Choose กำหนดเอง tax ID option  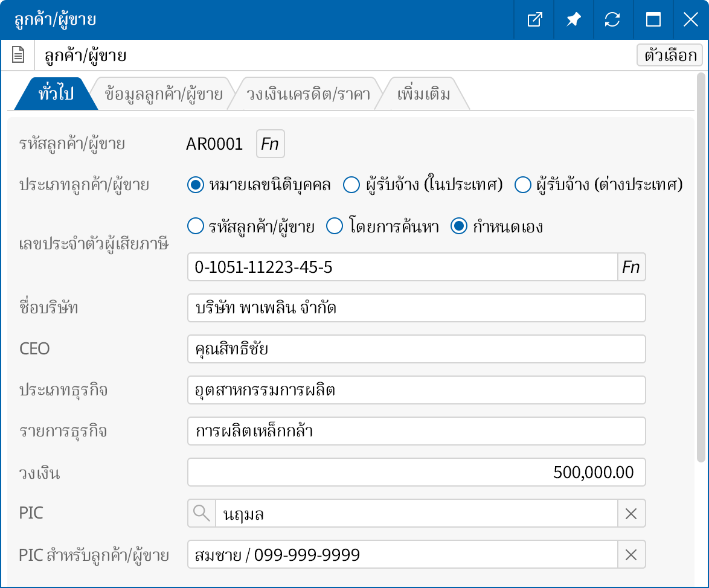tap(460, 226)
